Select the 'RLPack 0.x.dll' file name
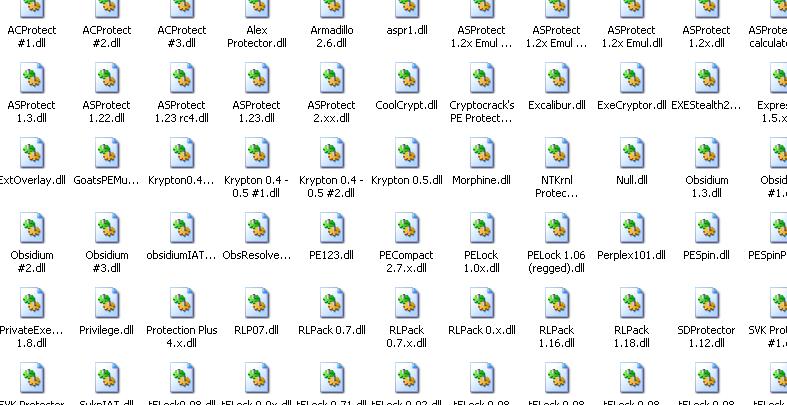 (482, 330)
